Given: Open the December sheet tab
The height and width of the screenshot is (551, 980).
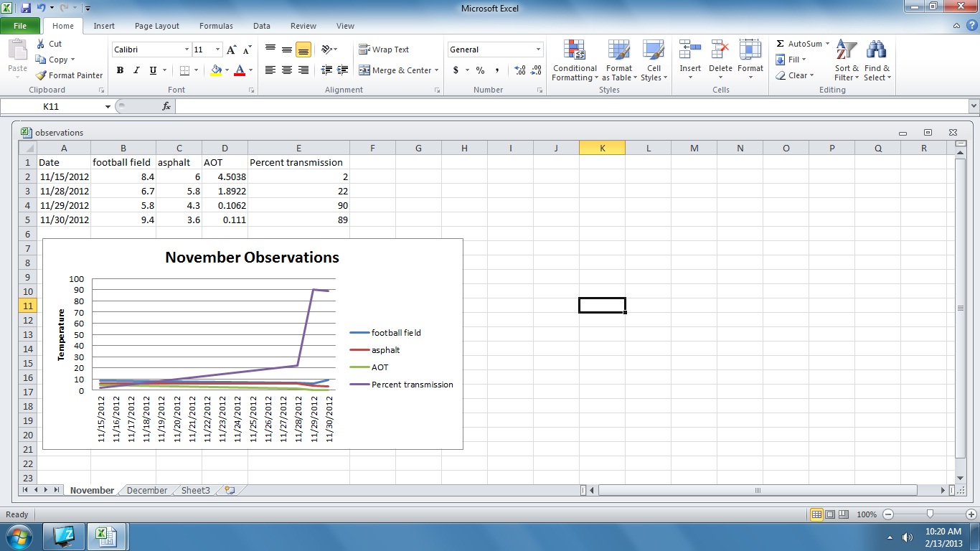Looking at the screenshot, I should point(146,490).
